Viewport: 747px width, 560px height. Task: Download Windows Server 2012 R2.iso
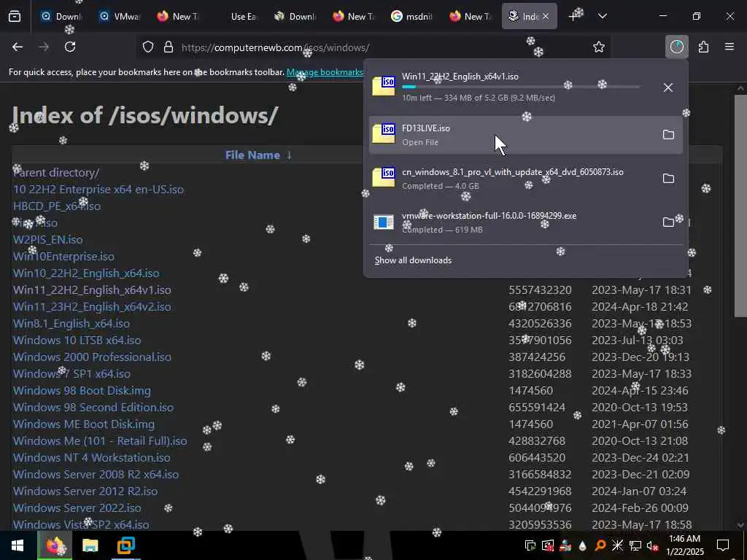click(x=85, y=491)
